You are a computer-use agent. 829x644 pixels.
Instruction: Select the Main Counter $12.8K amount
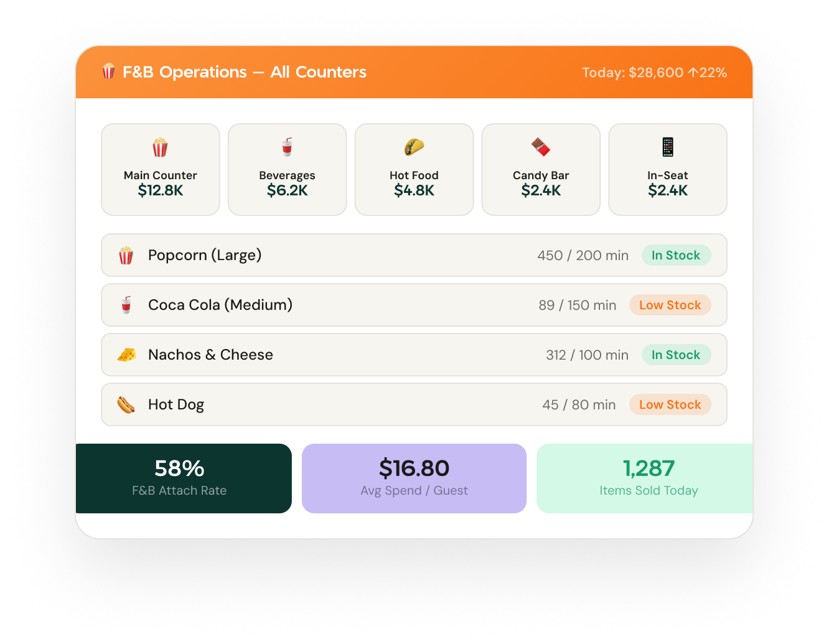[x=161, y=190]
